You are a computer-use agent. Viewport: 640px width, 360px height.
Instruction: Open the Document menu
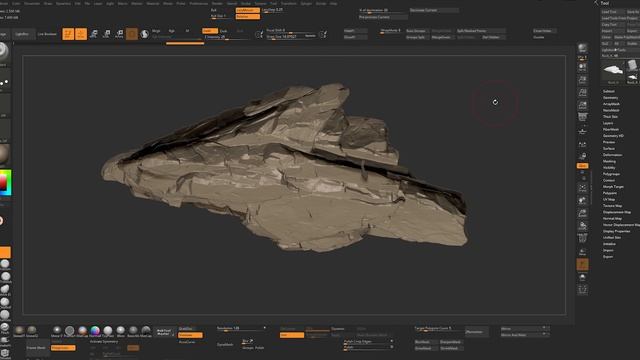pyautogui.click(x=32, y=3)
